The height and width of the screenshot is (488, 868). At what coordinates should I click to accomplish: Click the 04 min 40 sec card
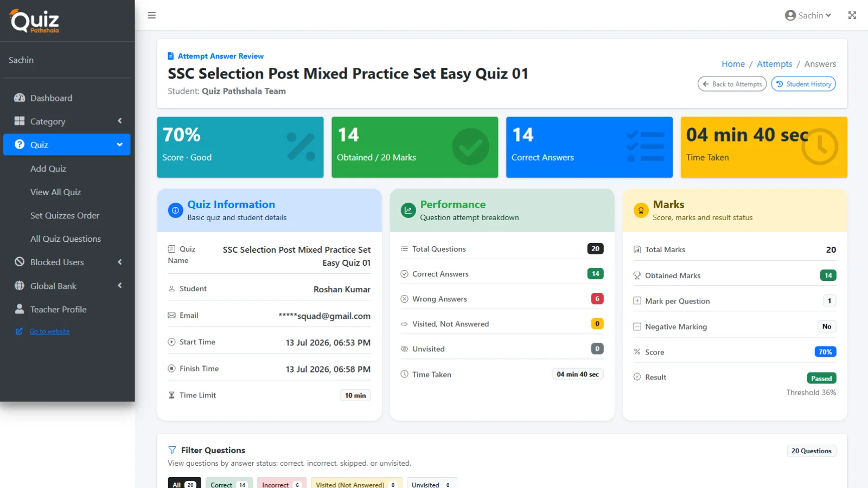(x=764, y=147)
